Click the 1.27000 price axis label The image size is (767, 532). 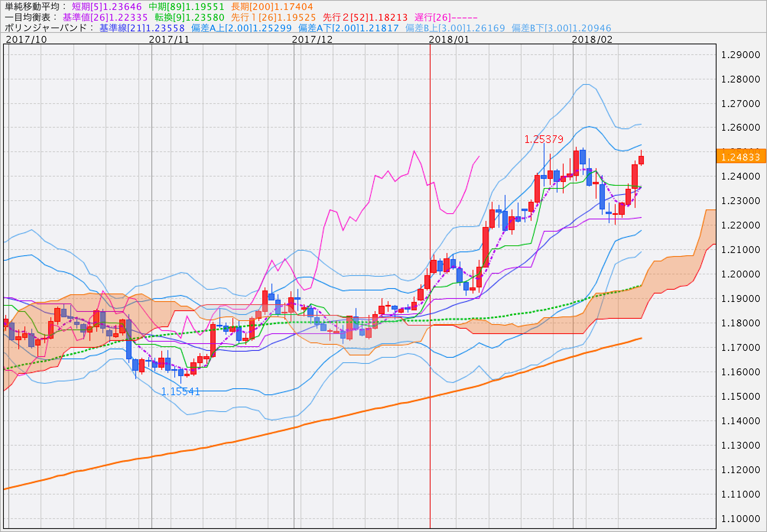pyautogui.click(x=741, y=104)
